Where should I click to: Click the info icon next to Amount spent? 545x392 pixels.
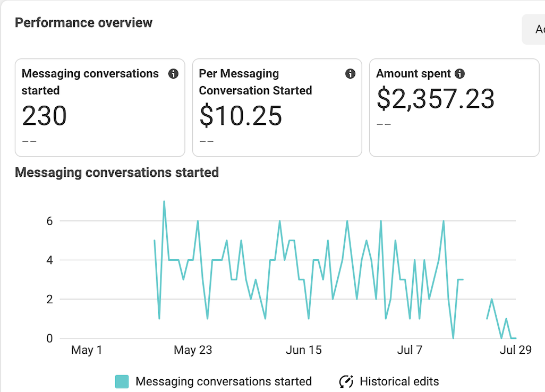460,74
